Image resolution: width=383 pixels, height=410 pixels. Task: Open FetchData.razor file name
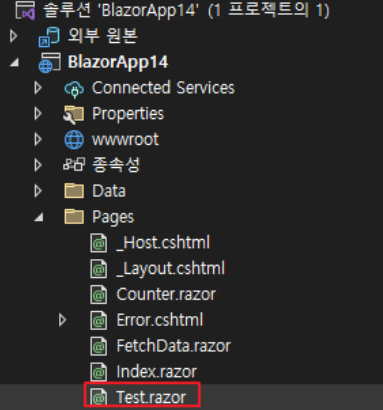click(x=173, y=346)
